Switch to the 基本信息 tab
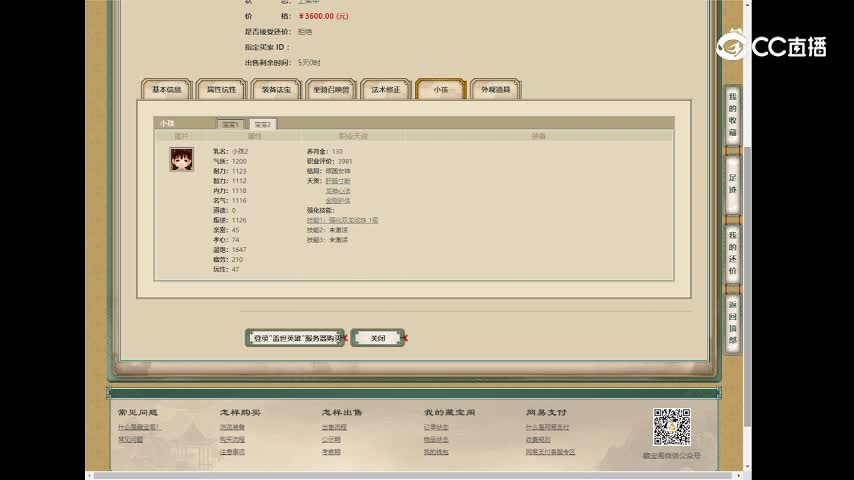The width and height of the screenshot is (854, 480). 166,90
